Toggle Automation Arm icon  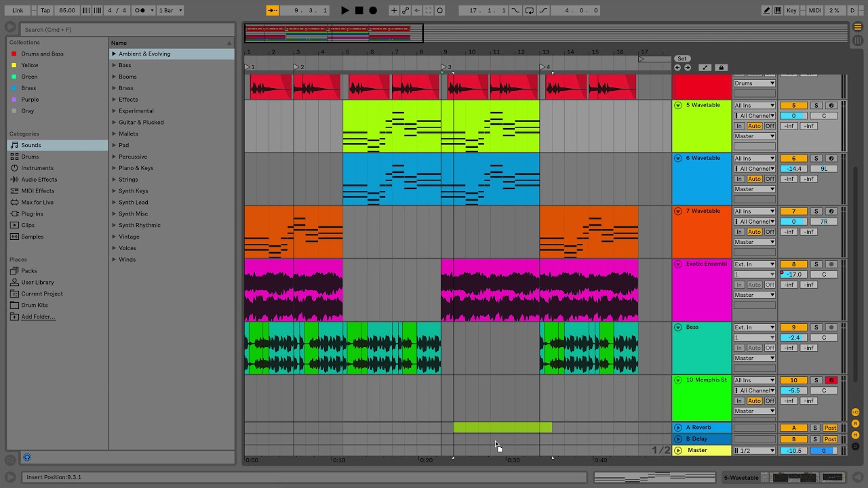[406, 10]
